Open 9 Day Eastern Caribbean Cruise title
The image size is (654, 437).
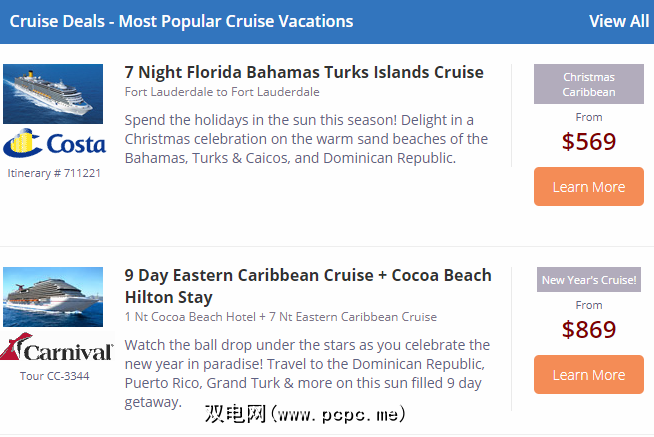click(x=308, y=286)
